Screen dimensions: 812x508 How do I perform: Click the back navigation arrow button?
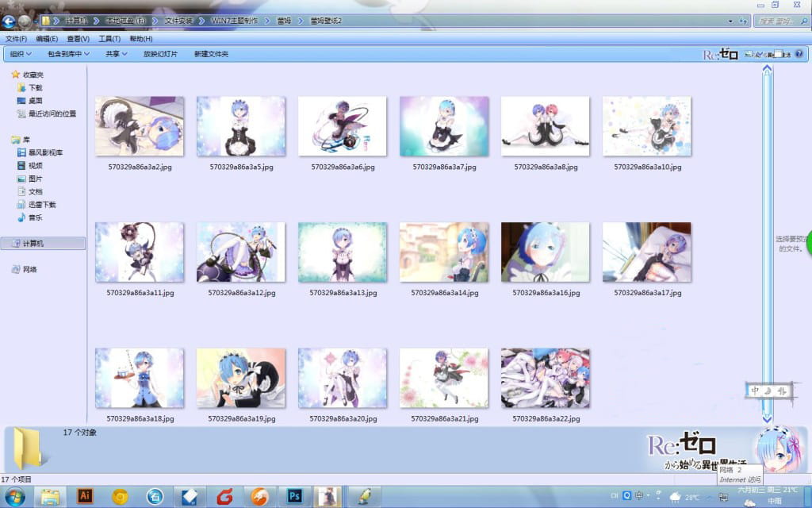10,21
